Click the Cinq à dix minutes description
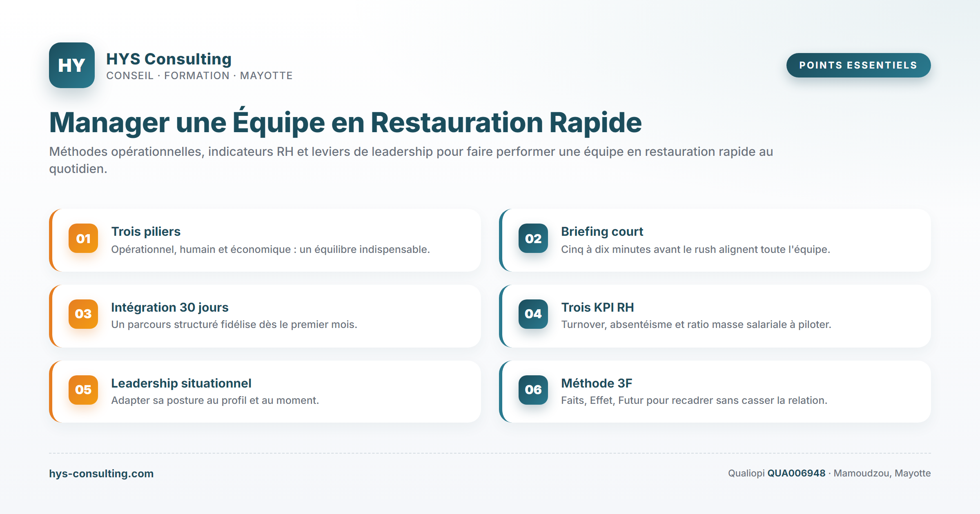 [695, 249]
